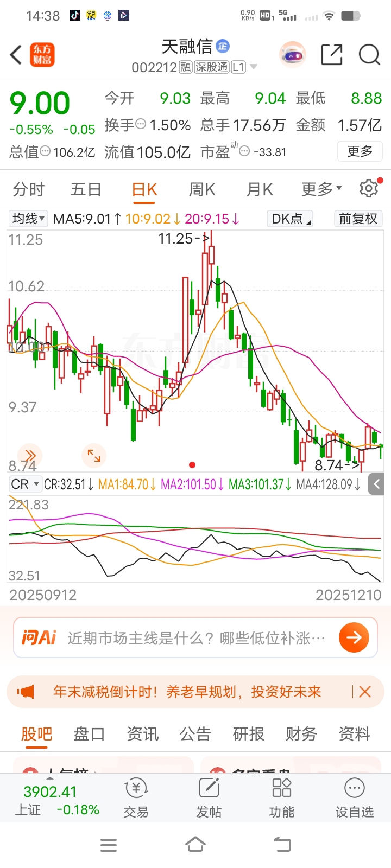Open the AI robot assistant avatar
Screen dimensions: 391x868
(x=293, y=55)
